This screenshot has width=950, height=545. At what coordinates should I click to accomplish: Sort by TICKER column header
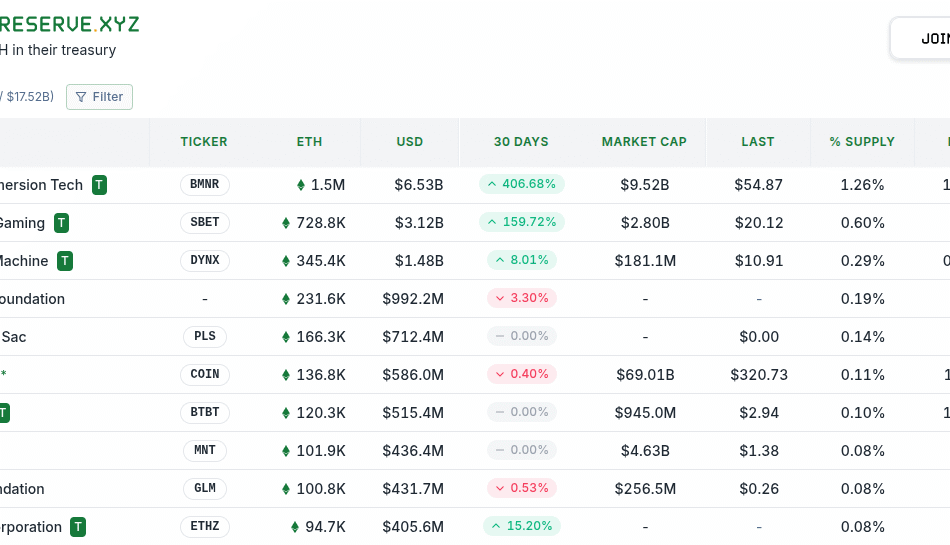(204, 142)
